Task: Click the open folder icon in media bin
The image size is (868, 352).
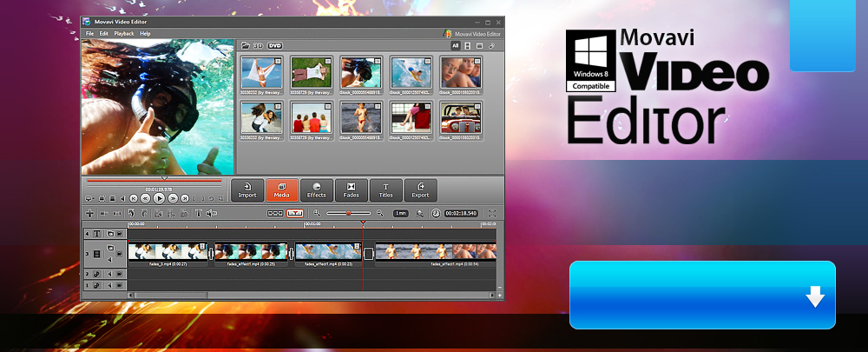Action: (246, 45)
